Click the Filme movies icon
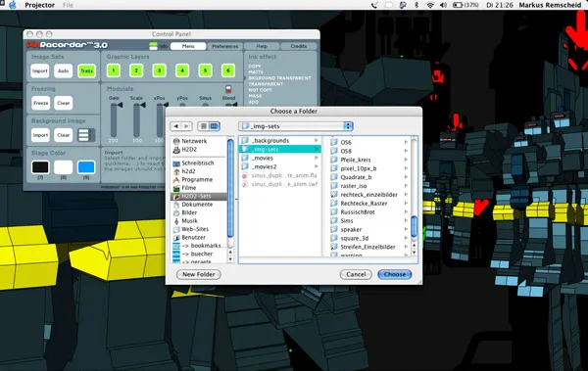The height and width of the screenshot is (371, 588). tap(176, 188)
